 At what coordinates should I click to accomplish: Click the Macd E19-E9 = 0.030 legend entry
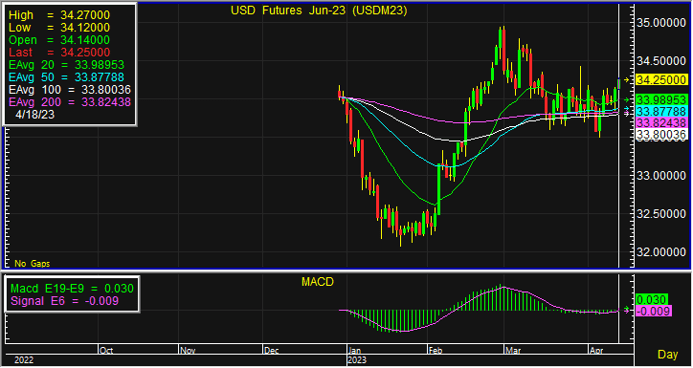tap(72, 289)
